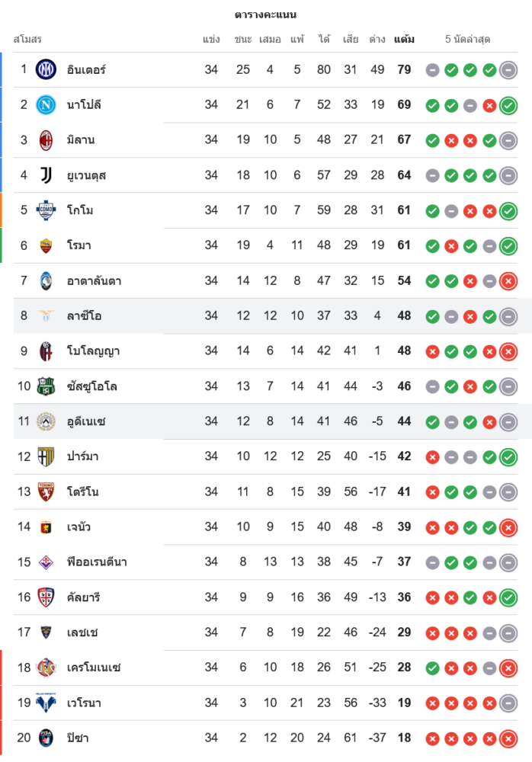The width and height of the screenshot is (532, 762).
Task: Click the Atalanta team logo
Action: point(46,280)
